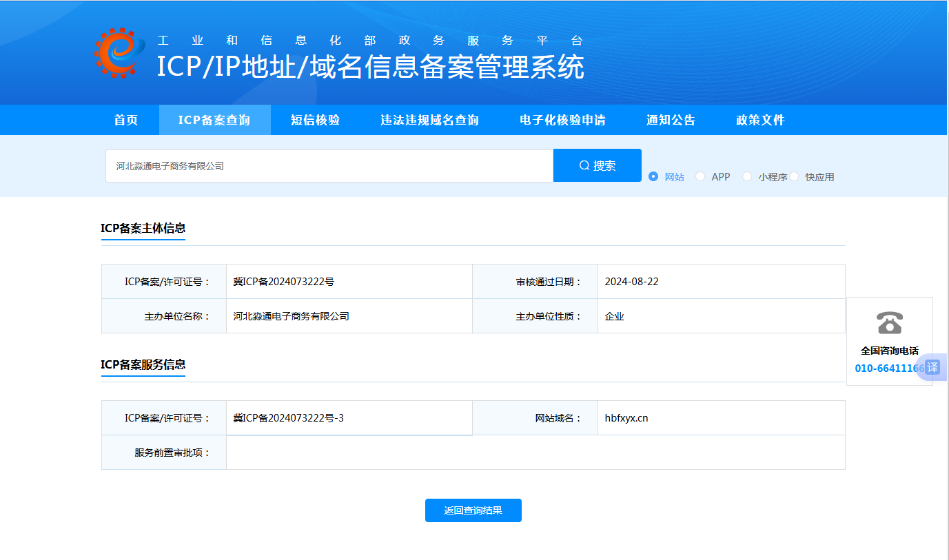Click the 网站域名 label
Screen dimensions: 949x560
[x=558, y=418]
